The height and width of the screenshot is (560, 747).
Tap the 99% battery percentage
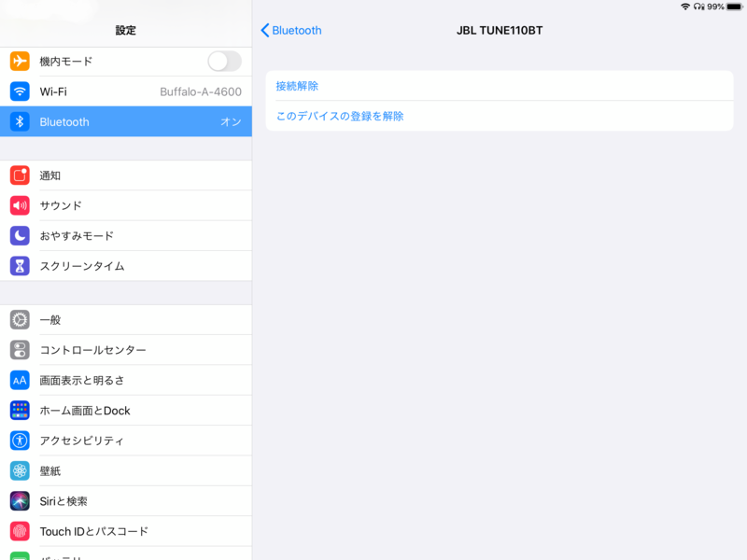tap(715, 7)
